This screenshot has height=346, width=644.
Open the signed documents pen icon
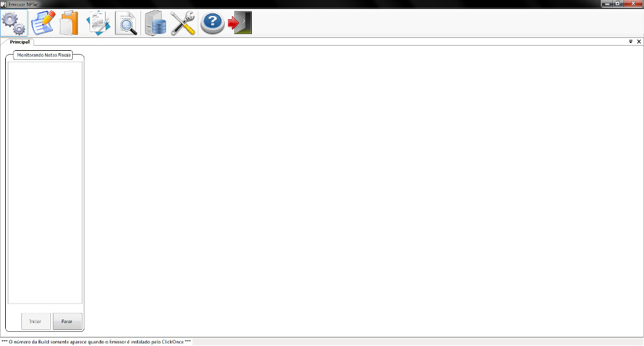pyautogui.click(x=98, y=23)
